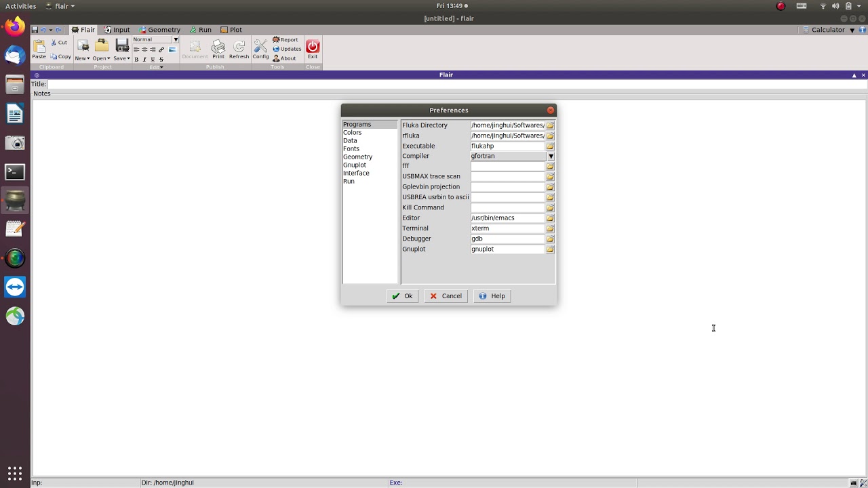
Task: Click the Copy icon in Clipboard group
Action: click(x=54, y=56)
